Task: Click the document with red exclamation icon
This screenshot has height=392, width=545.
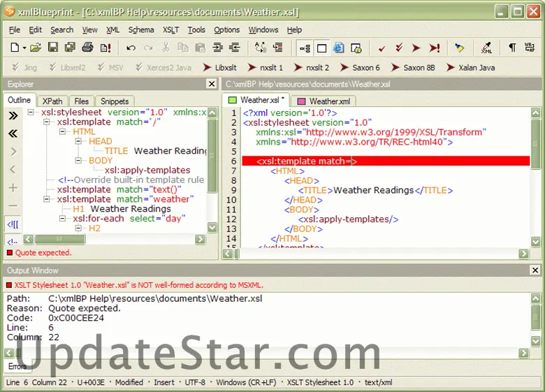Action: tap(106, 48)
